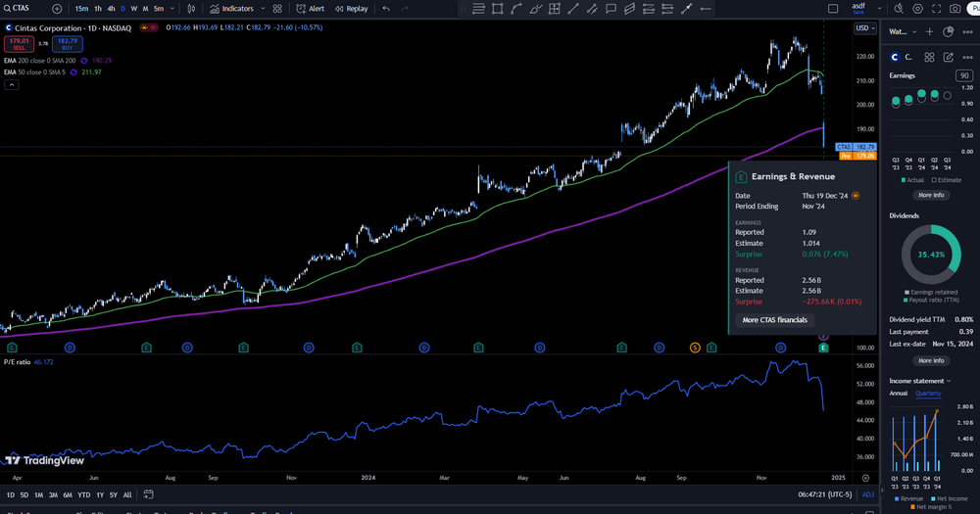Create a new Alert
The height and width of the screenshot is (514, 980).
tap(311, 9)
